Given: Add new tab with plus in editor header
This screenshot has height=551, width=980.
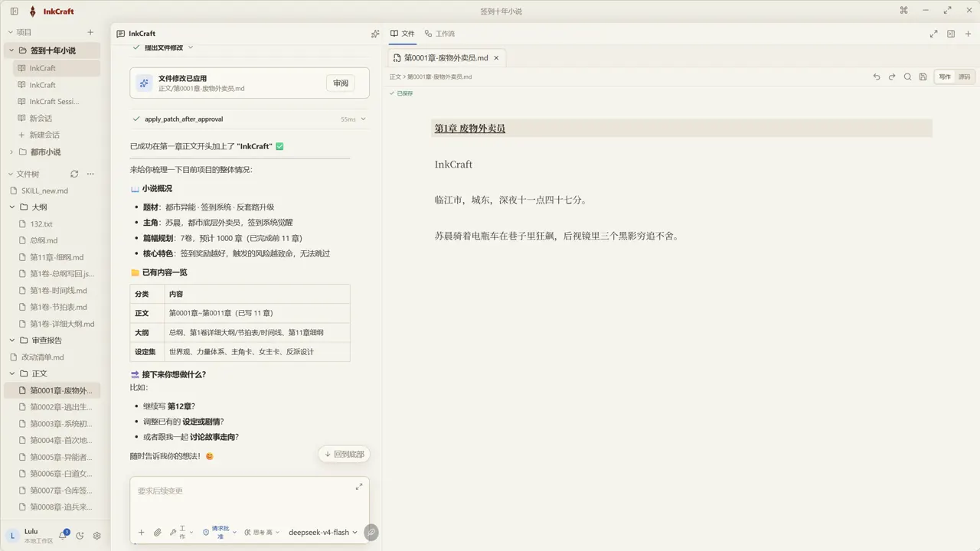Looking at the screenshot, I should coord(968,34).
